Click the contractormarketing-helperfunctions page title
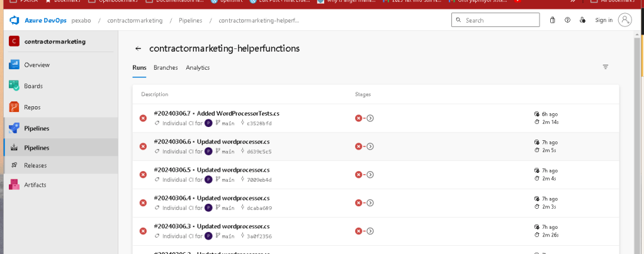This screenshot has height=254, width=644. point(224,48)
